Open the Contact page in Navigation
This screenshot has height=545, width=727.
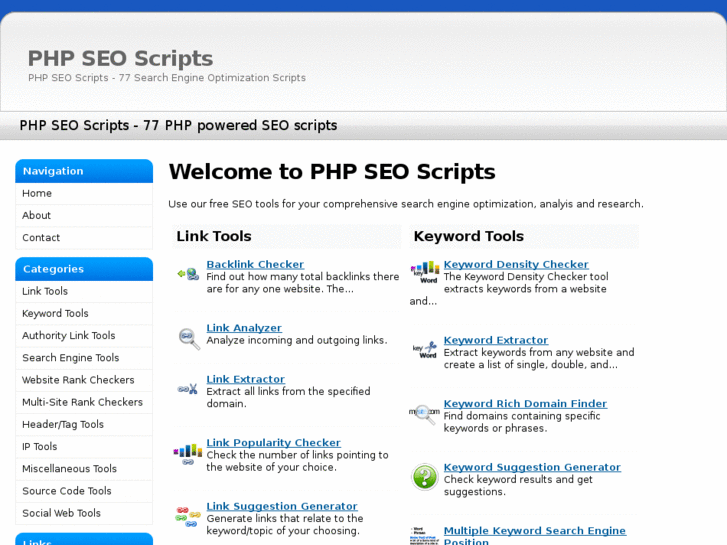click(x=84, y=238)
